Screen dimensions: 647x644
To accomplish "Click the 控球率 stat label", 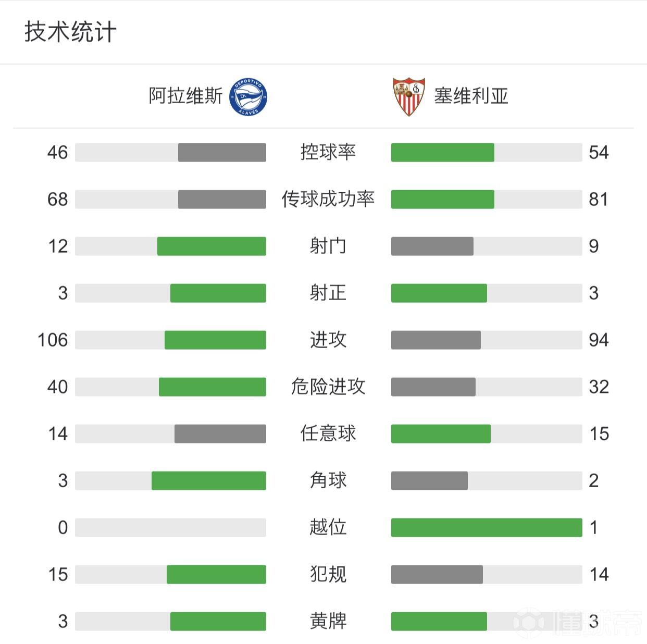I will coord(328,152).
